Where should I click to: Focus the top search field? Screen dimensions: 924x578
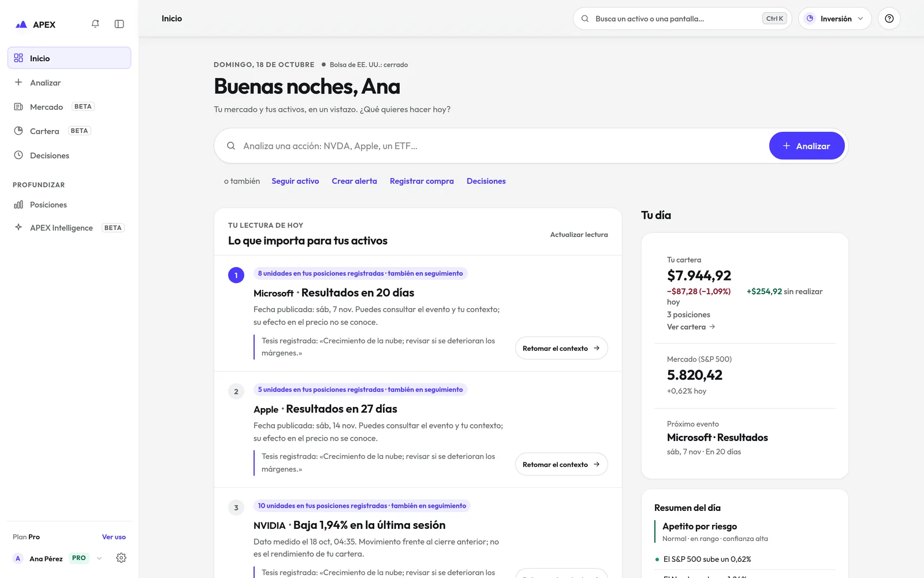pyautogui.click(x=682, y=18)
